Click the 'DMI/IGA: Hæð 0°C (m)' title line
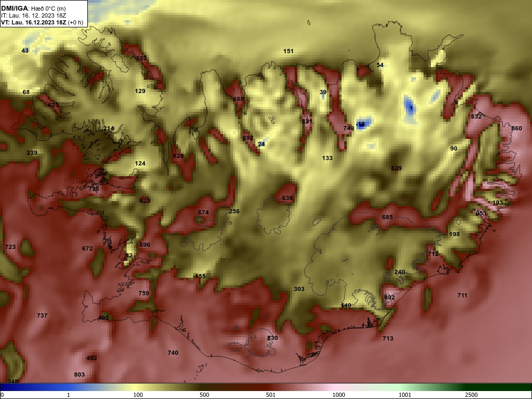This screenshot has width=532, height=399. click(x=33, y=8)
